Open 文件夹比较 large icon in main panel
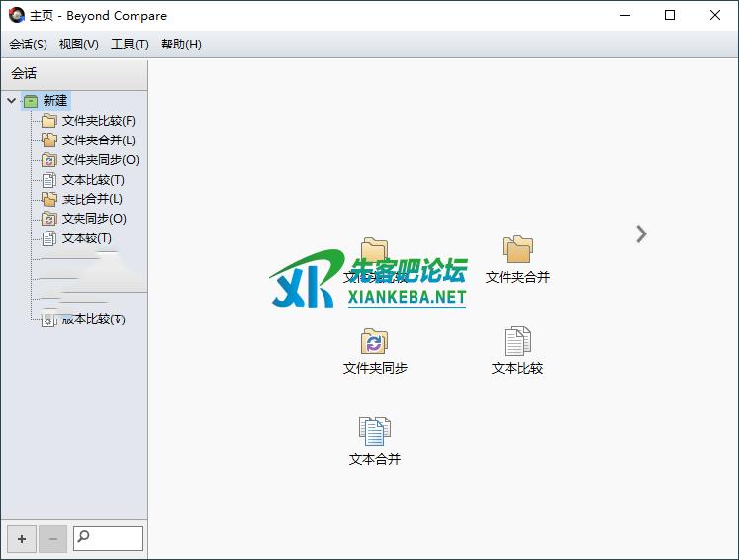This screenshot has height=560, width=739. 374,250
